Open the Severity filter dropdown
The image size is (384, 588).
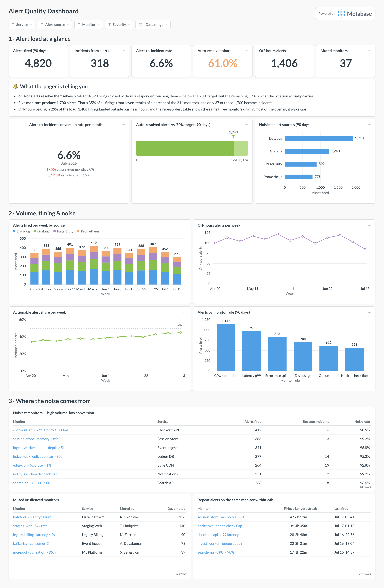click(x=119, y=25)
